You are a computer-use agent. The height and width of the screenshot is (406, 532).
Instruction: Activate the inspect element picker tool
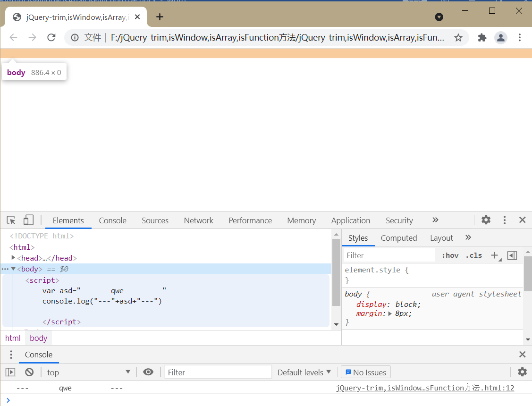click(x=11, y=220)
